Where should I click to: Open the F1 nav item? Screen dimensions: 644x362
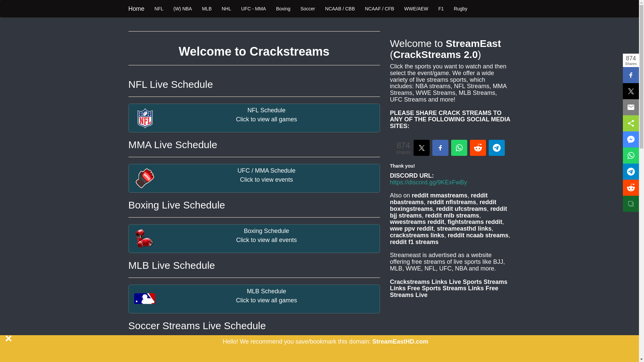pyautogui.click(x=441, y=9)
